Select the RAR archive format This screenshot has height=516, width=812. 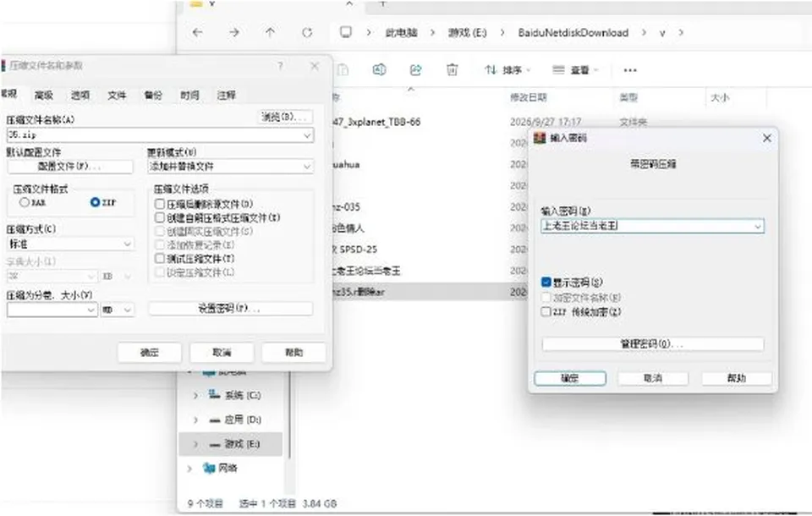25,202
